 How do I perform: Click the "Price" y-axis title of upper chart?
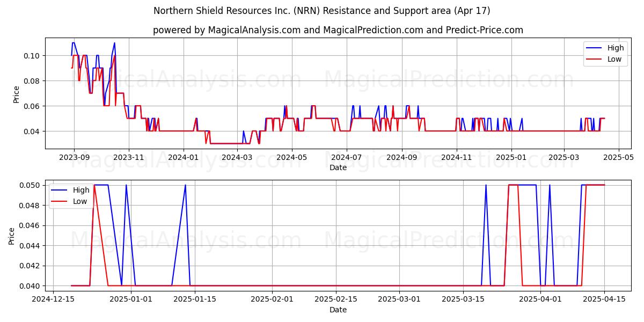tap(16, 93)
